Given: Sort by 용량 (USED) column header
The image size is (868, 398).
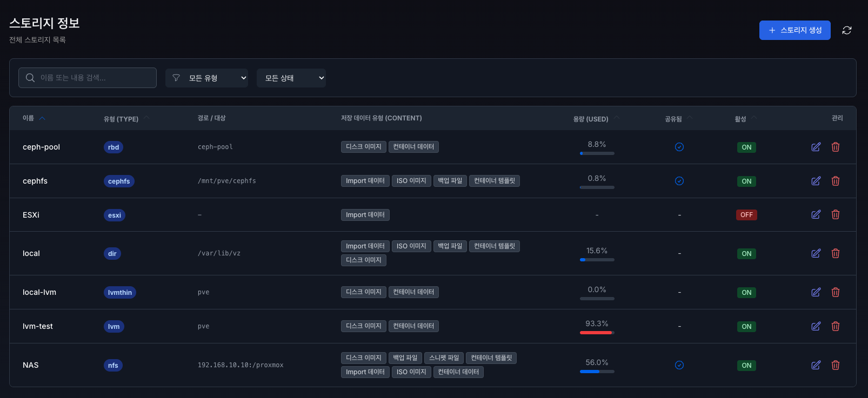Looking at the screenshot, I should tap(591, 119).
